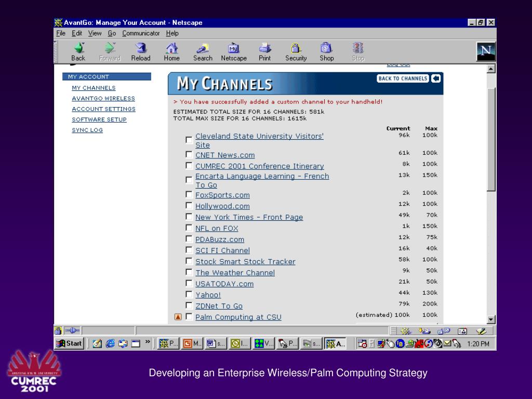Open Palm Computing at CSU link
This screenshot has width=532, height=399.
238,317
